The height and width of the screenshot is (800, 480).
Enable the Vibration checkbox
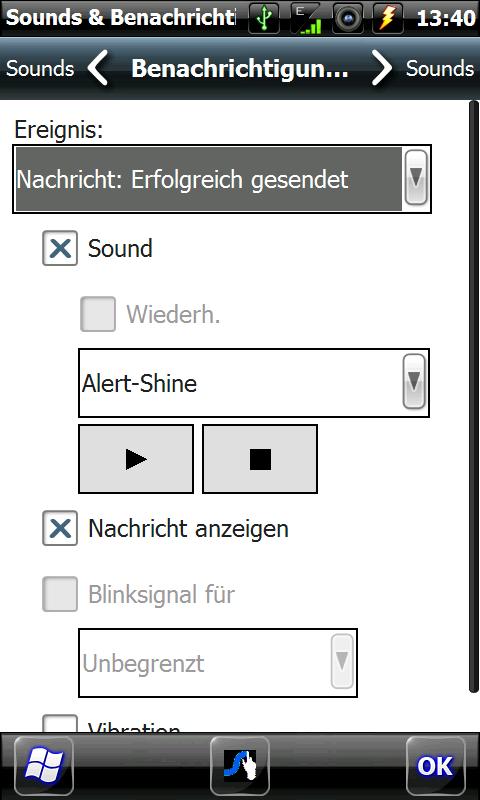coord(60,723)
